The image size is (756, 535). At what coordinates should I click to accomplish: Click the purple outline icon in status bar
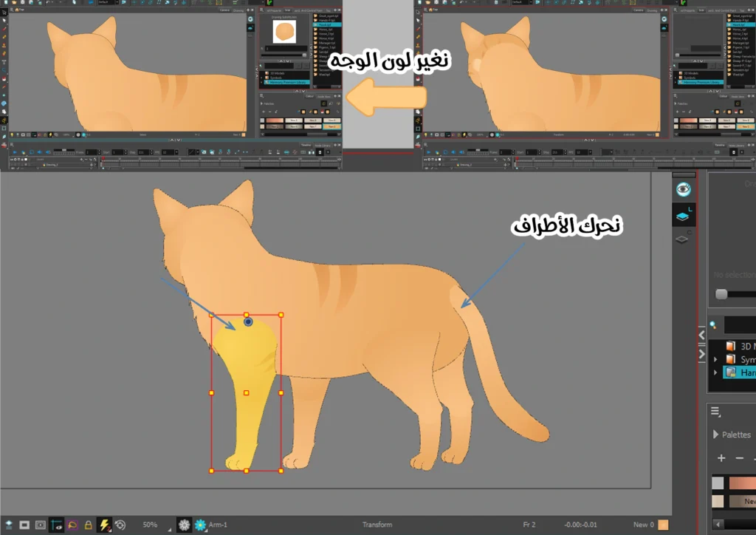[72, 525]
